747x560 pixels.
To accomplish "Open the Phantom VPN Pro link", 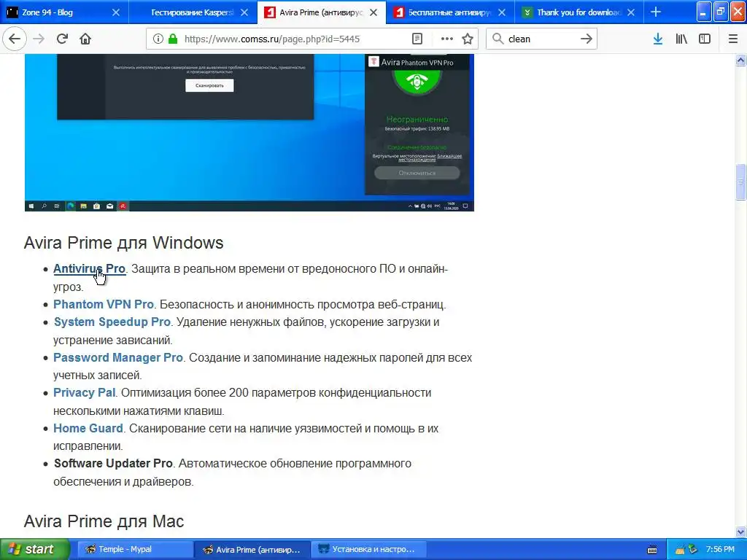I will 104,304.
